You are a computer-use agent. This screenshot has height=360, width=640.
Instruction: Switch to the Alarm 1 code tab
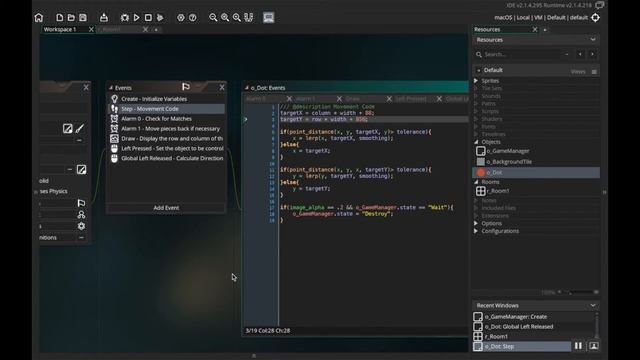(305, 99)
